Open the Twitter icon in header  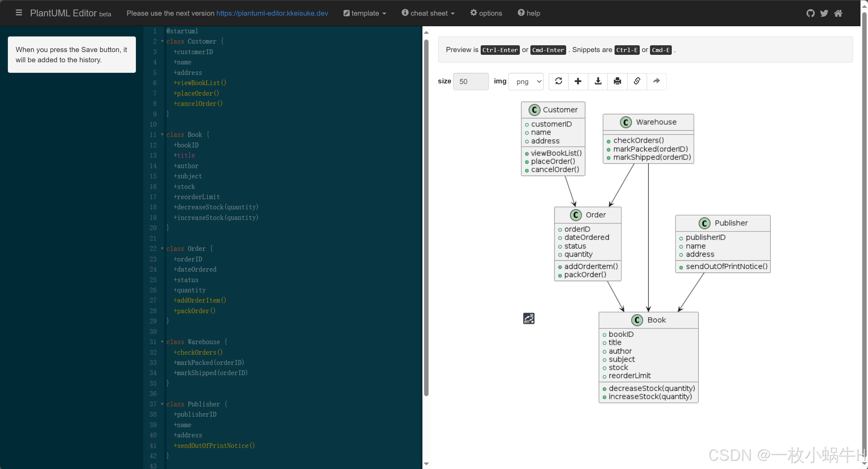(x=824, y=13)
